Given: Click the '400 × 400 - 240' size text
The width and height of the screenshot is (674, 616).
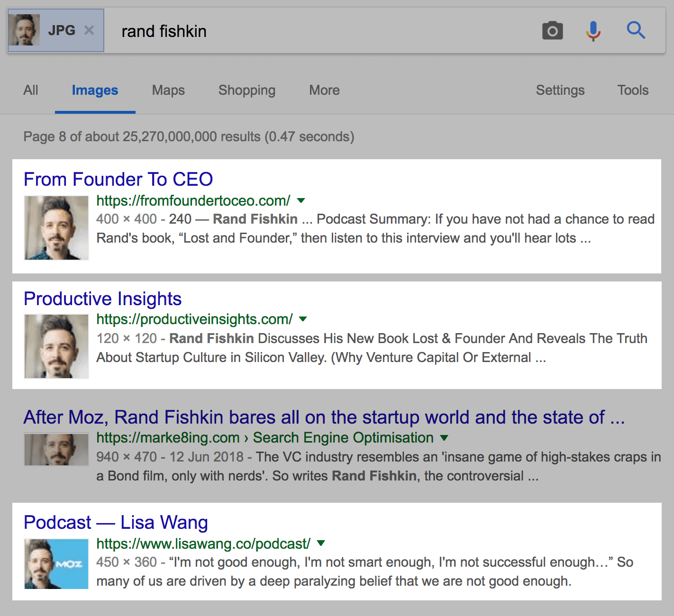Looking at the screenshot, I should [x=144, y=219].
